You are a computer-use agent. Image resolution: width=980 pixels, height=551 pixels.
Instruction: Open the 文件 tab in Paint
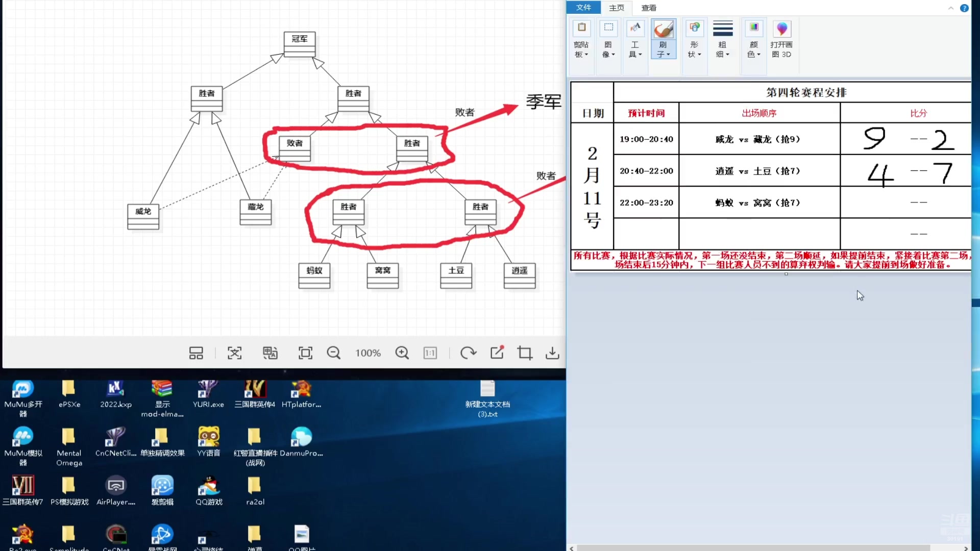(x=583, y=8)
